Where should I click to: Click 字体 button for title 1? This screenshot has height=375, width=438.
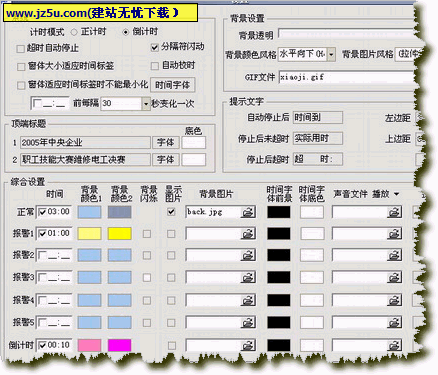tap(166, 143)
